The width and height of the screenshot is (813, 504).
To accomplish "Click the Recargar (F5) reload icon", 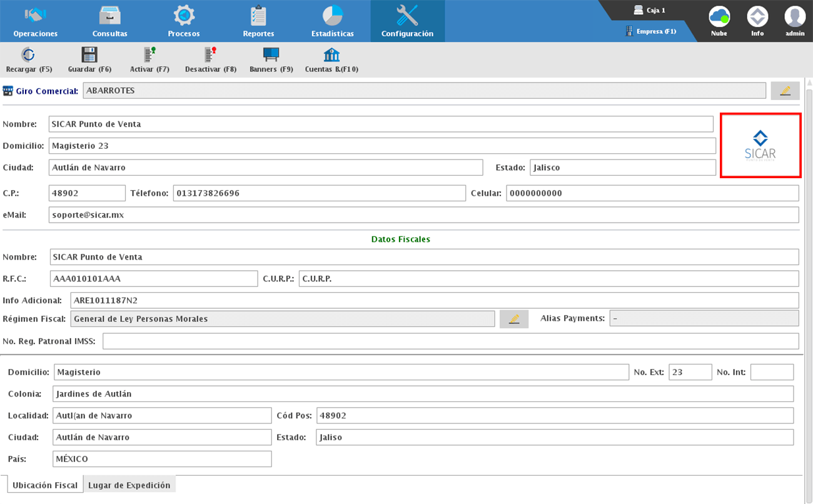I will pos(29,56).
